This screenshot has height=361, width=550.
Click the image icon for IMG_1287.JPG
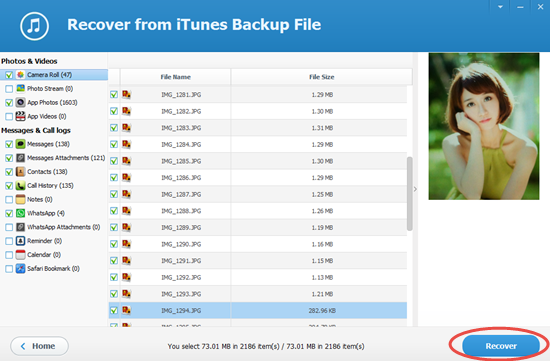coord(126,194)
